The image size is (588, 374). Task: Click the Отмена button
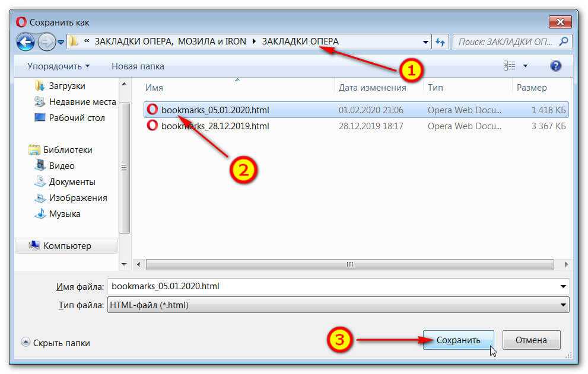tap(531, 340)
